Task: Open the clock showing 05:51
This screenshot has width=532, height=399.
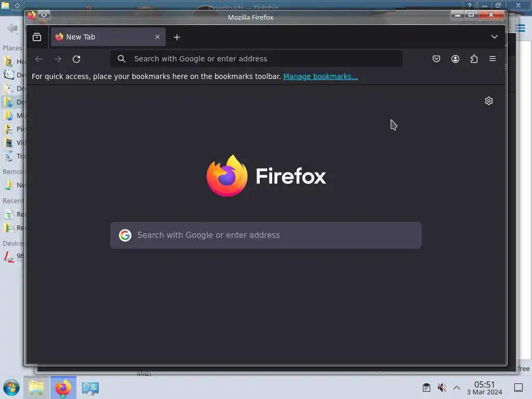Action: tap(485, 388)
